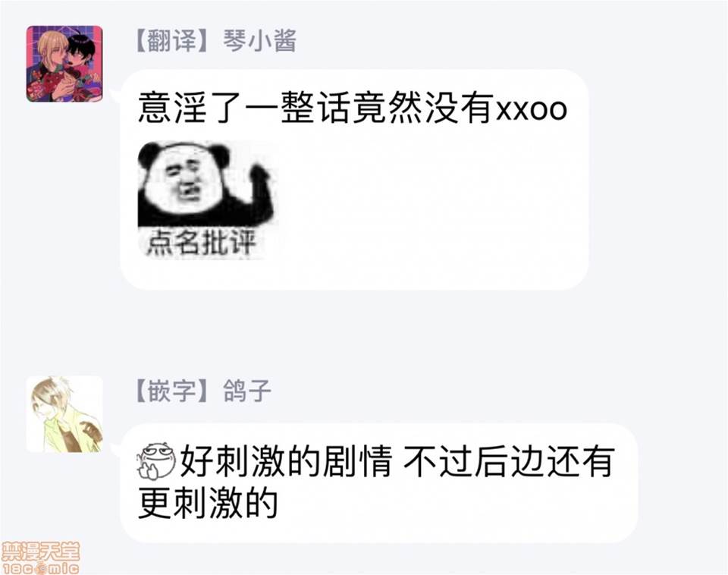The image size is (728, 575).
Task: Select the username 鸽子
Action: [x=246, y=391]
